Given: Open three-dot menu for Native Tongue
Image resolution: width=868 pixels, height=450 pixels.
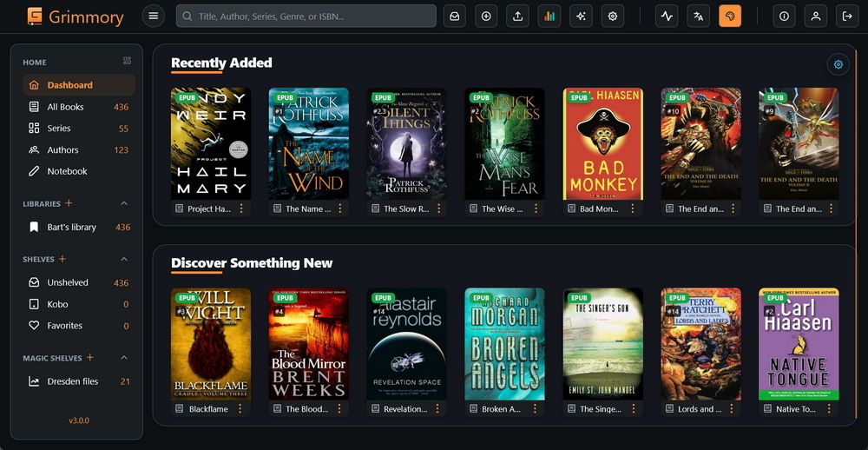Looking at the screenshot, I should pyautogui.click(x=829, y=409).
